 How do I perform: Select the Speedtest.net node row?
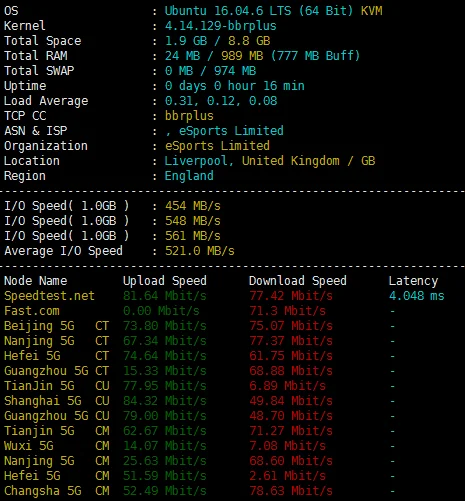click(224, 296)
